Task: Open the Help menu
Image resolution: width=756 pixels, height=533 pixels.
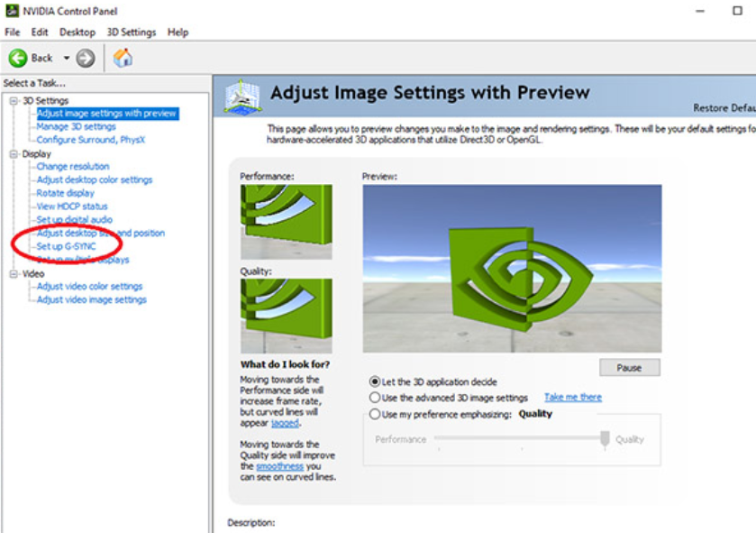Action: pos(178,32)
